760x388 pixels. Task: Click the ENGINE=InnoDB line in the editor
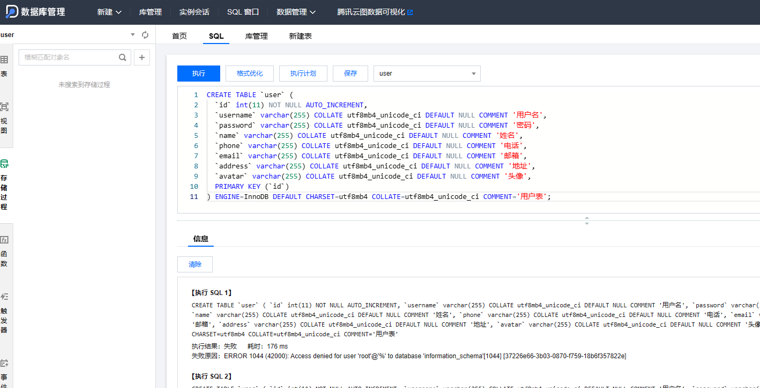[x=379, y=197]
